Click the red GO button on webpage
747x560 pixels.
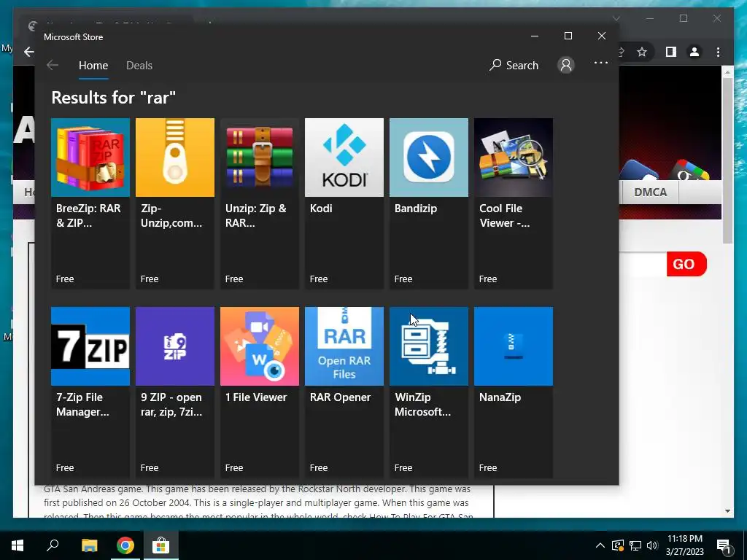pos(686,264)
